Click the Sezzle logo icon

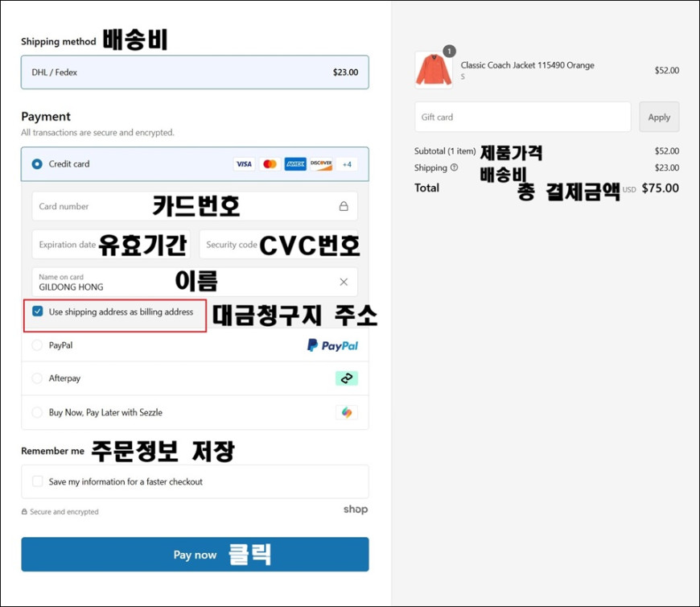pos(347,412)
